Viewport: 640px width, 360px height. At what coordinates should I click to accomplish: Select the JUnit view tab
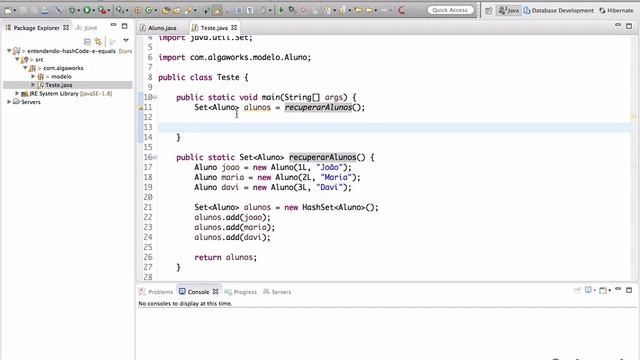click(87, 28)
